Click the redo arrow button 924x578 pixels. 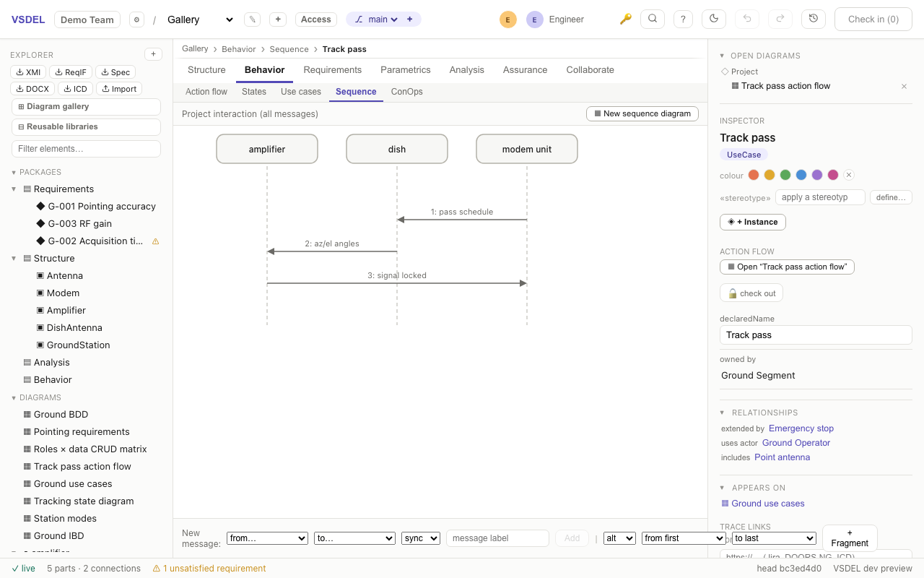point(780,19)
